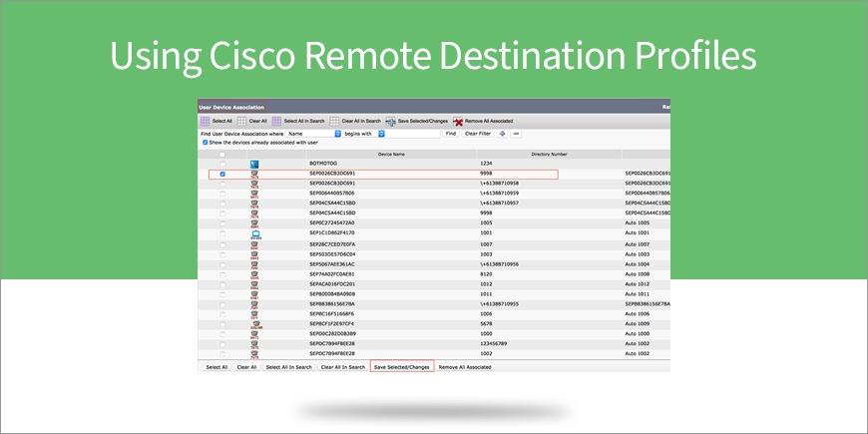
Task: Click the Clear All In Search toolbar icon
Action: coord(334,121)
